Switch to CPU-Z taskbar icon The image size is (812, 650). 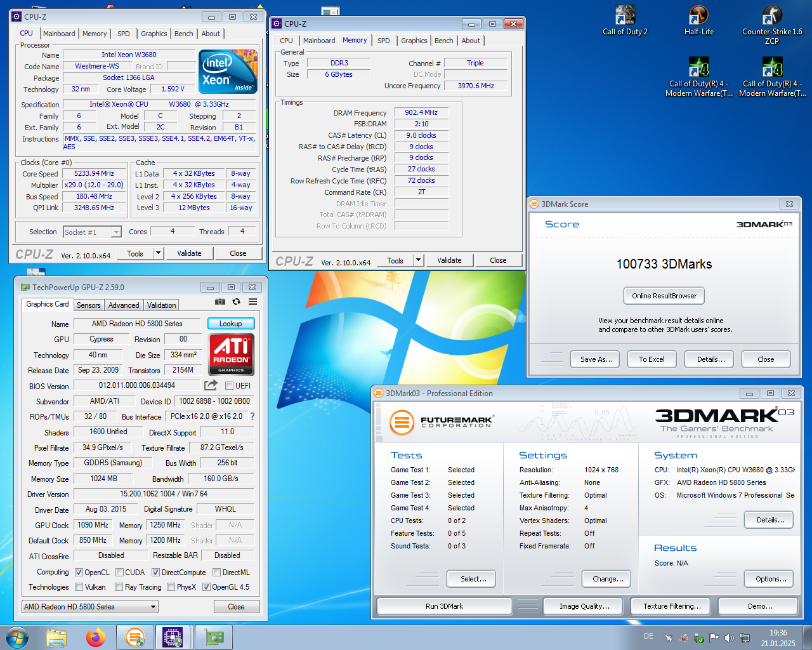point(173,637)
